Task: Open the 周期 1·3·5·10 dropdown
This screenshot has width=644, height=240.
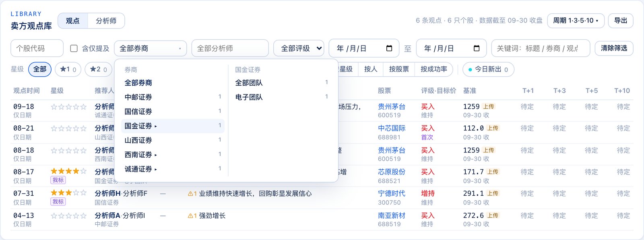Action: pyautogui.click(x=576, y=21)
